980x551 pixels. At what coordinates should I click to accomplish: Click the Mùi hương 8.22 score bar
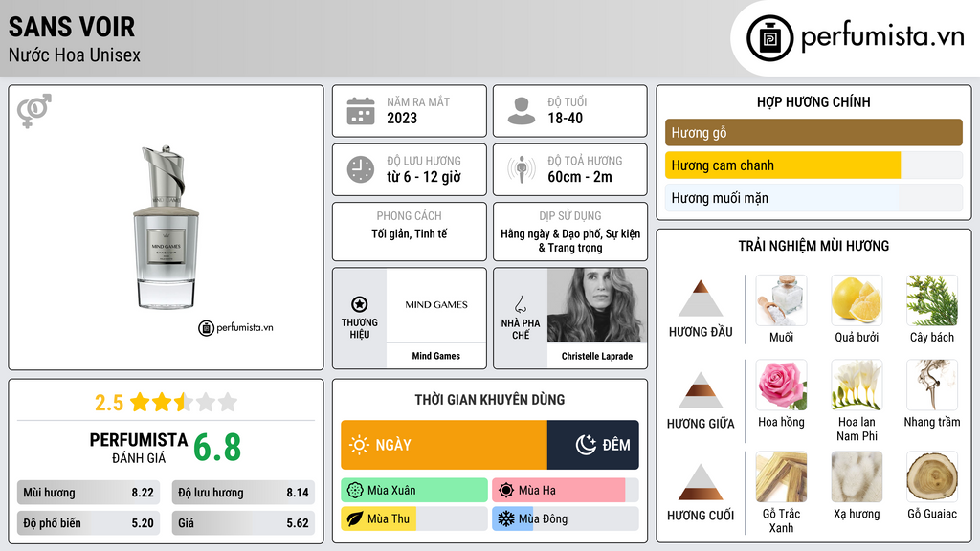88,493
